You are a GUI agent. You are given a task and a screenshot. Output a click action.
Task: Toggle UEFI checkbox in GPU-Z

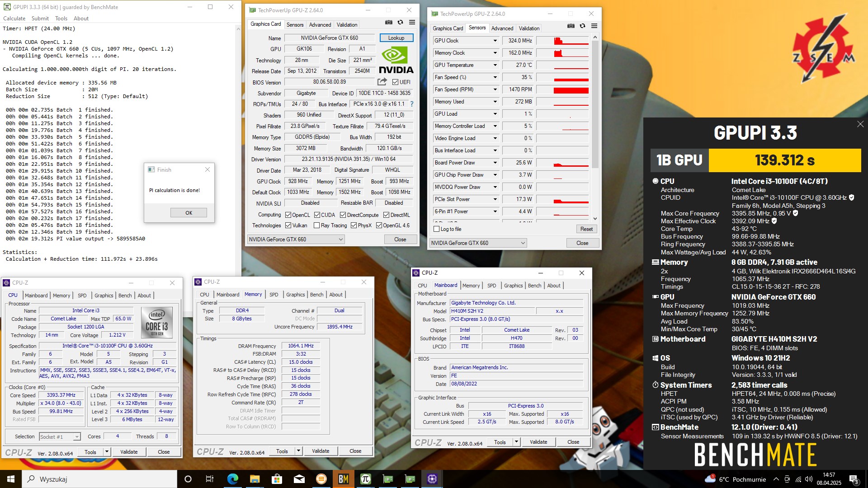395,82
